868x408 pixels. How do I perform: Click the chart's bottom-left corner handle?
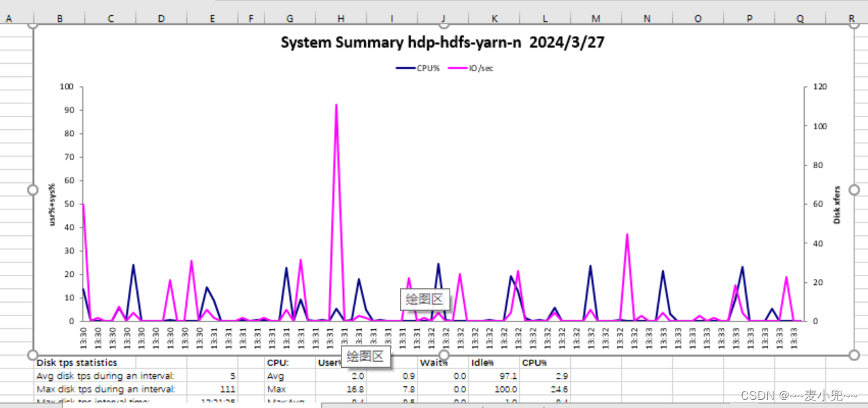pyautogui.click(x=32, y=355)
